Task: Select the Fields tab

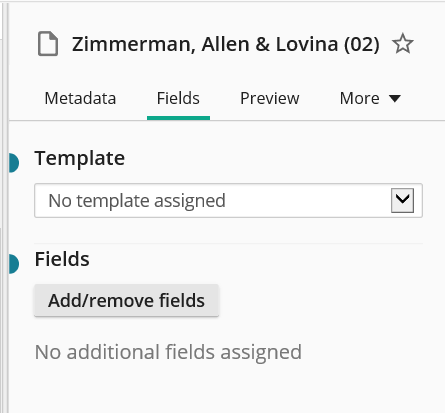Action: coord(178,98)
